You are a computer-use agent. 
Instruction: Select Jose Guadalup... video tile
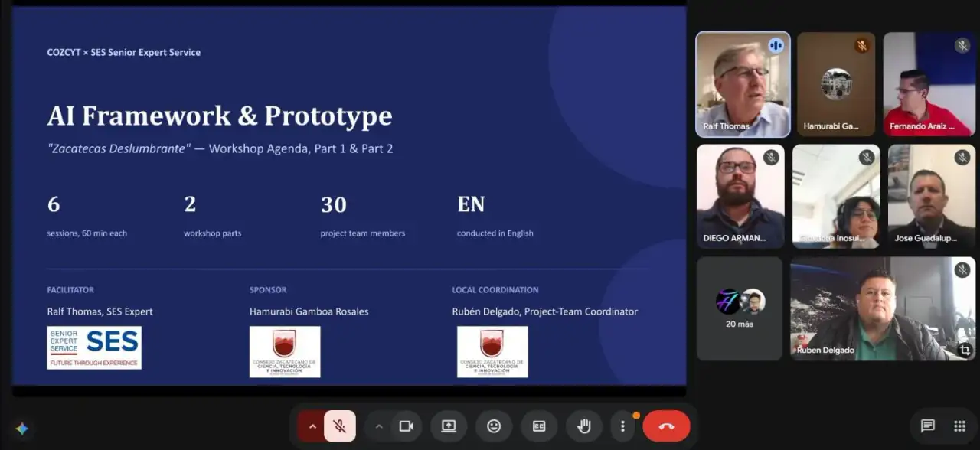coord(932,196)
